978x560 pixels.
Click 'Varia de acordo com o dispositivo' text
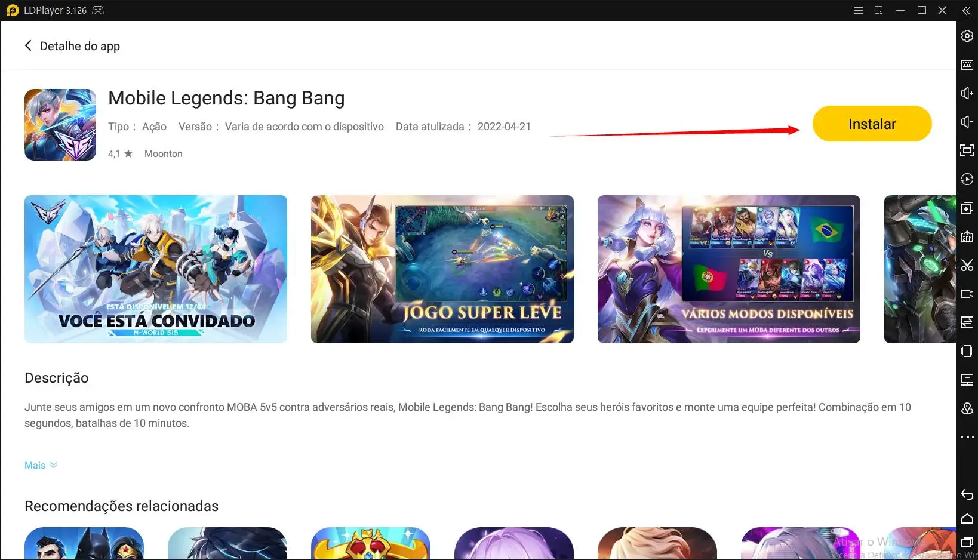coord(305,127)
